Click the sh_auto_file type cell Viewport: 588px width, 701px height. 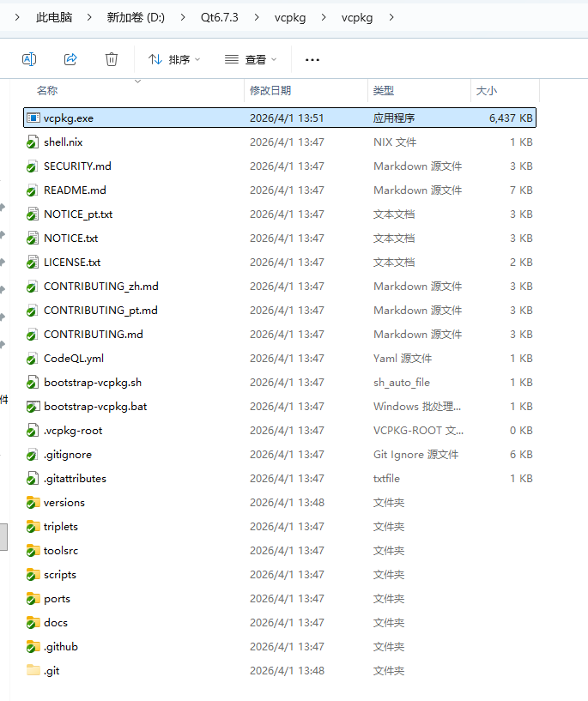(402, 383)
